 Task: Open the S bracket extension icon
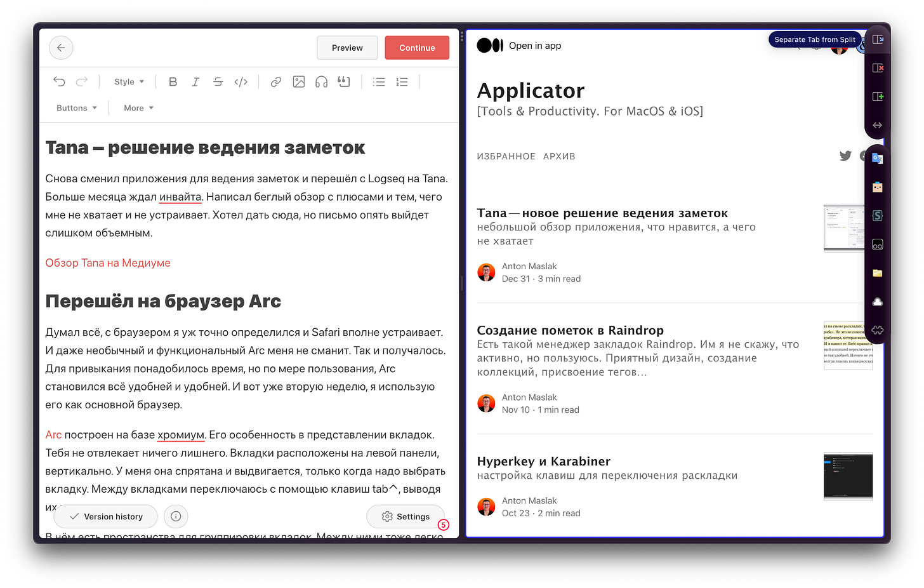coord(878,215)
